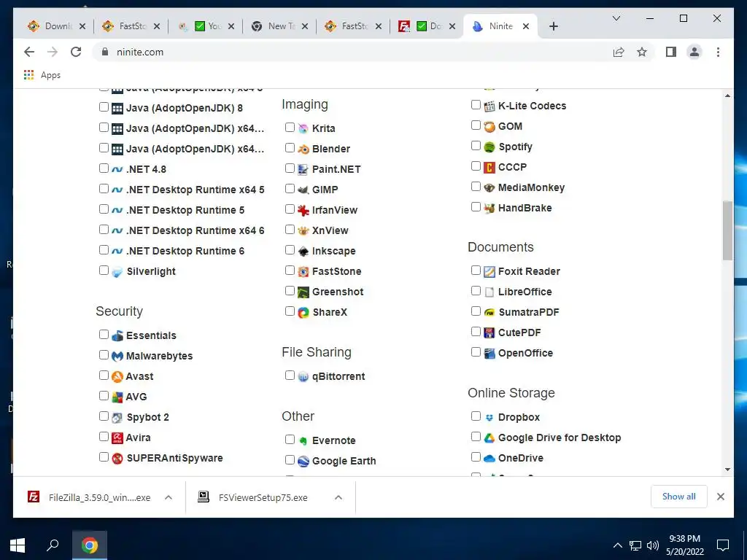Click the Silverlight app icon

pos(117,271)
